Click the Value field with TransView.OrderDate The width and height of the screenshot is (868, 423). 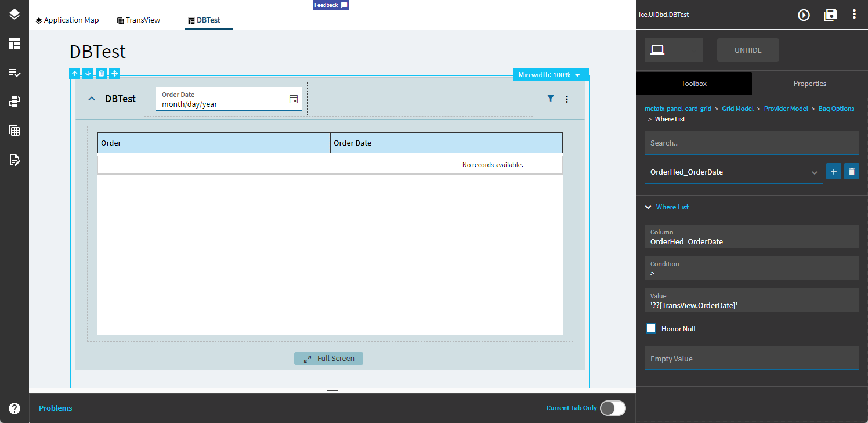click(x=752, y=301)
